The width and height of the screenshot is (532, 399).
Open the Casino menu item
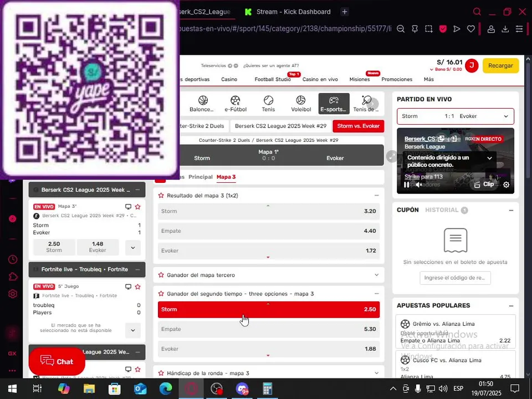click(x=229, y=79)
